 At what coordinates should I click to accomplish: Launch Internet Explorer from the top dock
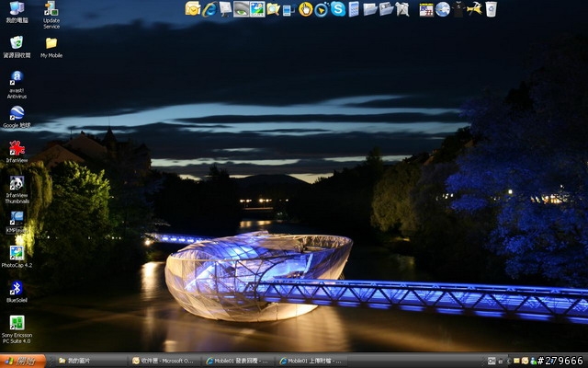point(209,9)
